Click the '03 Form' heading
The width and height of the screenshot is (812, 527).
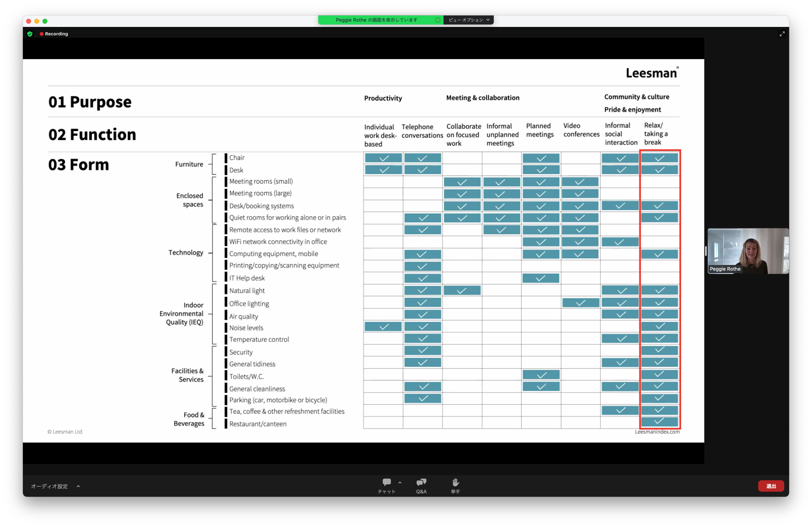pyautogui.click(x=79, y=165)
